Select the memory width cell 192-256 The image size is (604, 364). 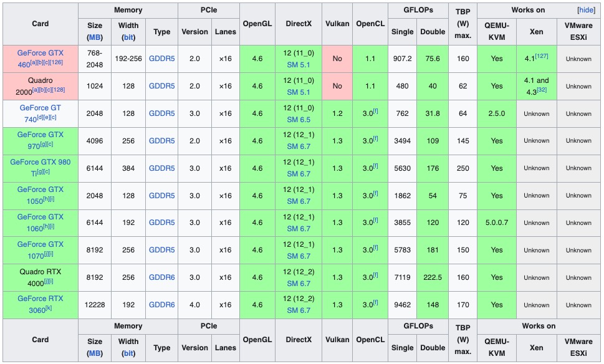tap(128, 59)
